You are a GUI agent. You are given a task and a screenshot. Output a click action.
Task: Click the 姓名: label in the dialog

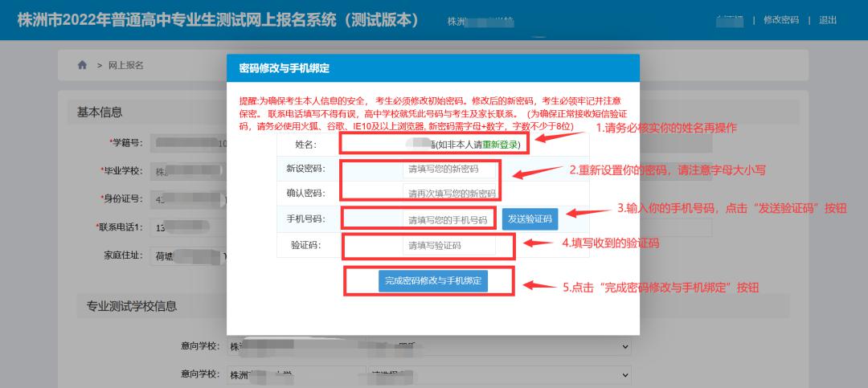[305, 145]
